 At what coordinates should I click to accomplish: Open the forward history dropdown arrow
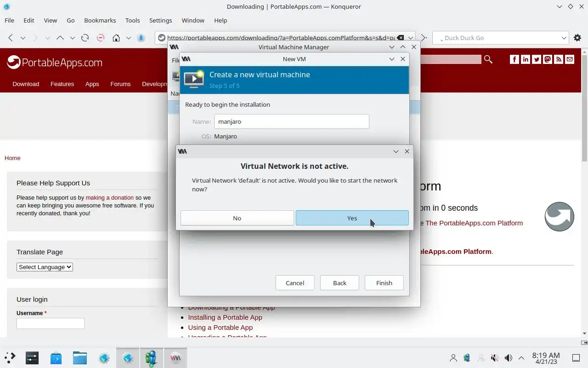pos(48,38)
